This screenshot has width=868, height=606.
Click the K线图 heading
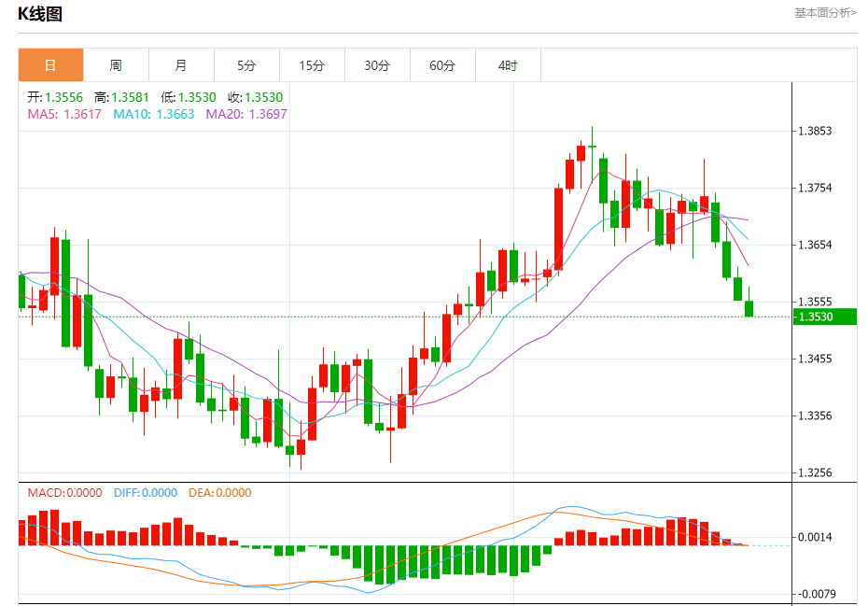coord(40,14)
